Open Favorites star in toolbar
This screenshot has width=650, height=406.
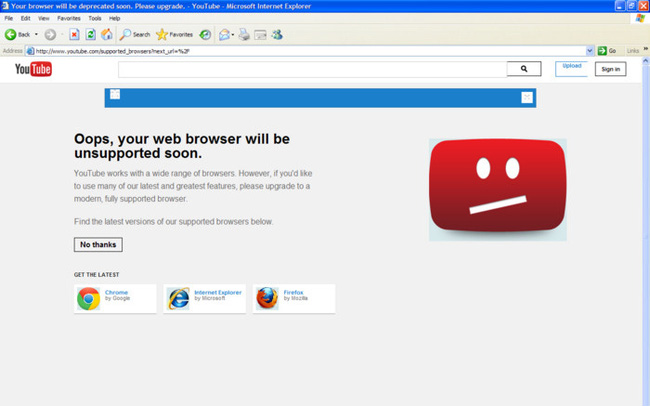tap(174, 35)
